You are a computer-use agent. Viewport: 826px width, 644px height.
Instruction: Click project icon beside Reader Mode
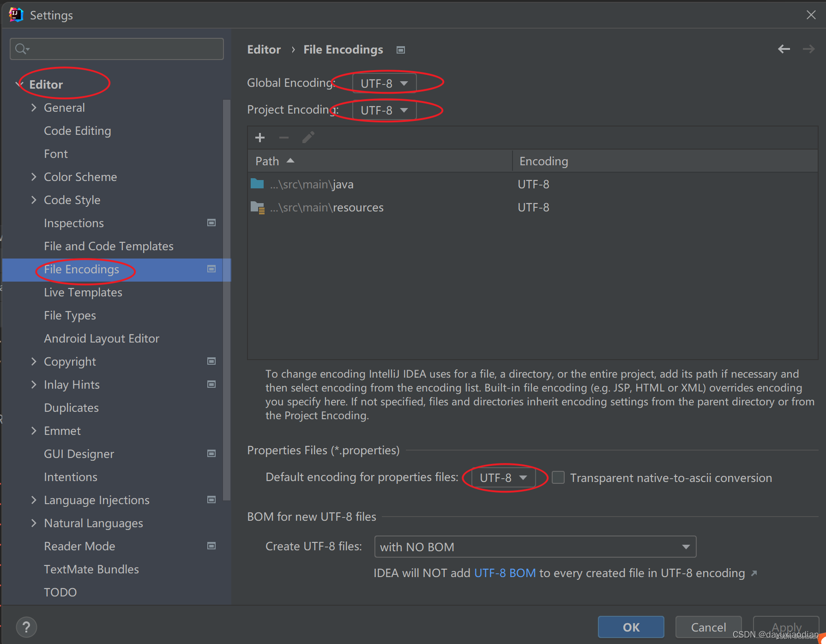click(211, 546)
